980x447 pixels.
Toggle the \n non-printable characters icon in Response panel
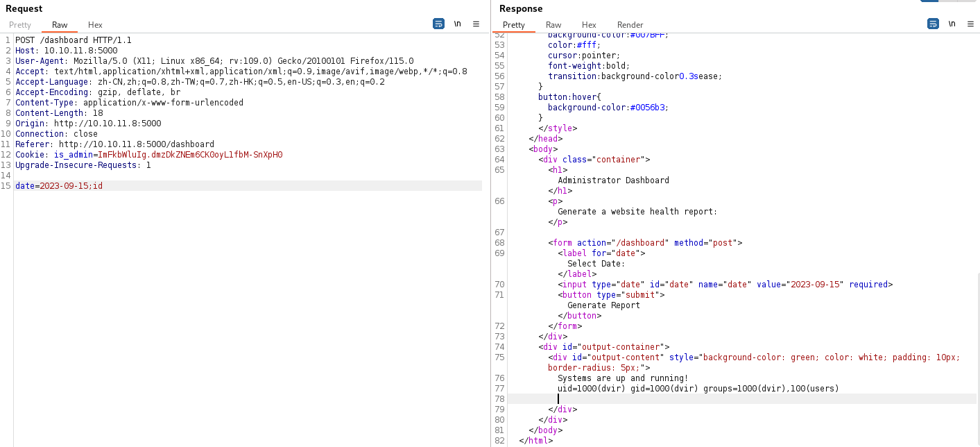(952, 24)
